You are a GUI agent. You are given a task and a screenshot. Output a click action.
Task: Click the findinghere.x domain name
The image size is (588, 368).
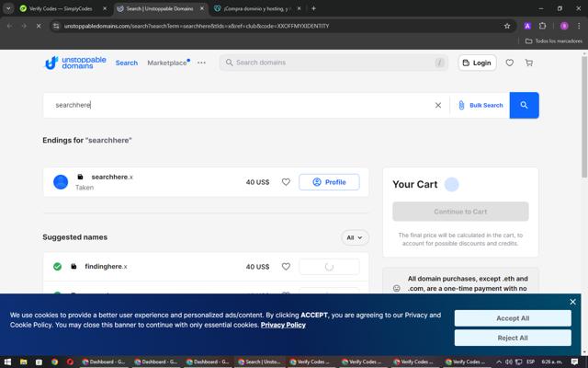tap(106, 266)
